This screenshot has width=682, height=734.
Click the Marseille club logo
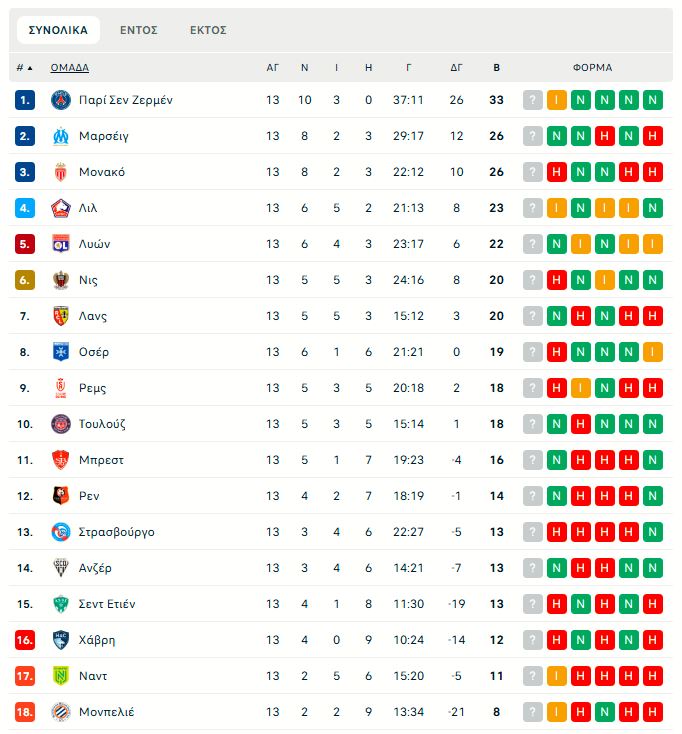tap(61, 136)
